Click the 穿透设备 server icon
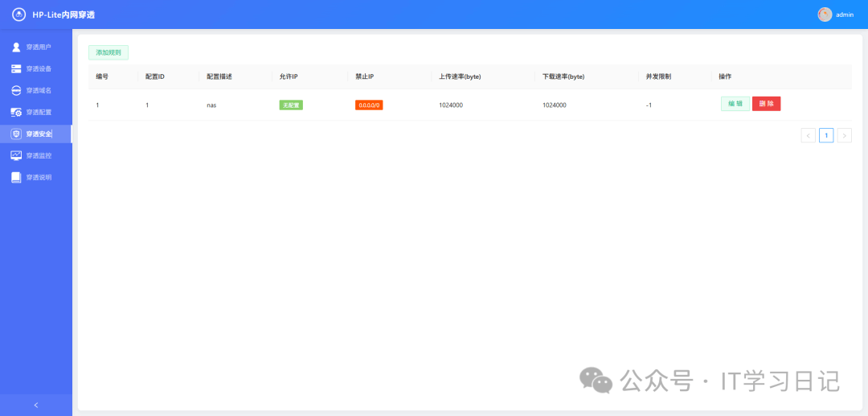This screenshot has height=416, width=868. pyautogui.click(x=16, y=68)
